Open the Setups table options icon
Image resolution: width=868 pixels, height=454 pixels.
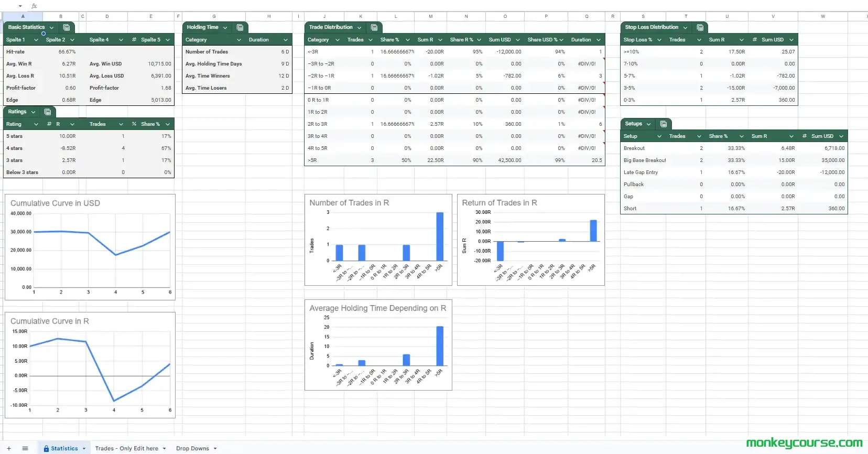click(x=664, y=124)
